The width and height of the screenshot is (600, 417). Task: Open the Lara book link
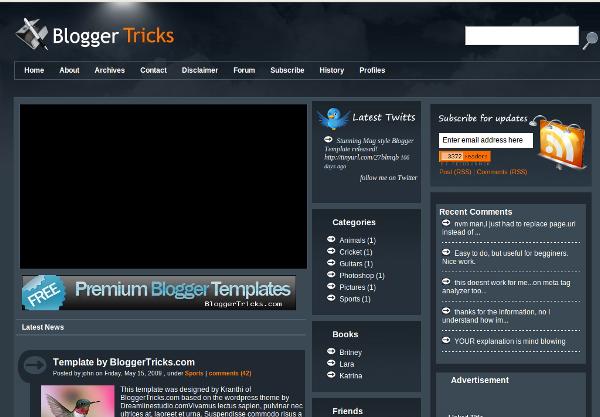pyautogui.click(x=347, y=364)
